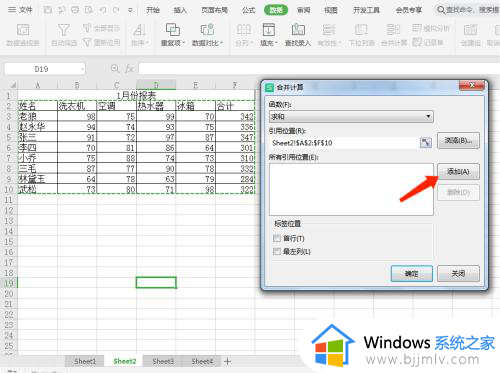The height and width of the screenshot is (373, 500).
Task: Switch to the 视图 ribbon tab
Action: click(331, 10)
